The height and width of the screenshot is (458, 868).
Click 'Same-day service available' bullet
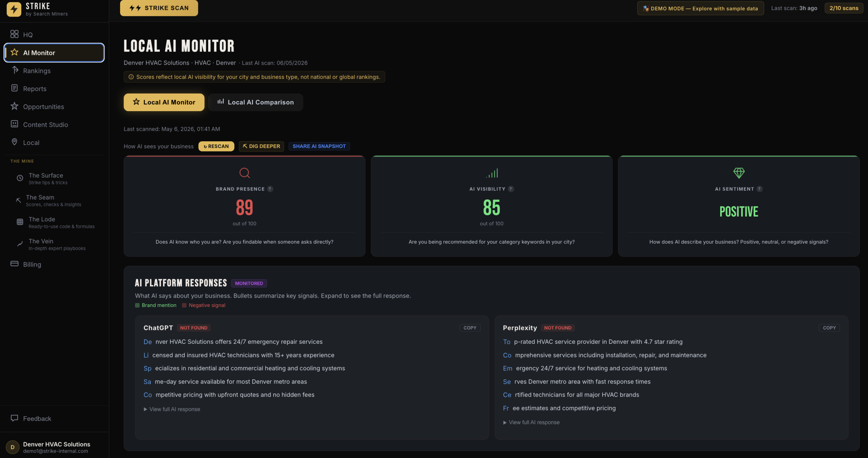click(225, 382)
